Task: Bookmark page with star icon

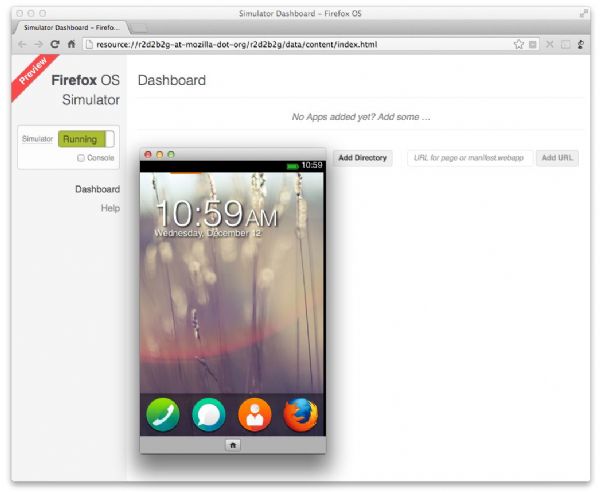Action: pos(518,44)
